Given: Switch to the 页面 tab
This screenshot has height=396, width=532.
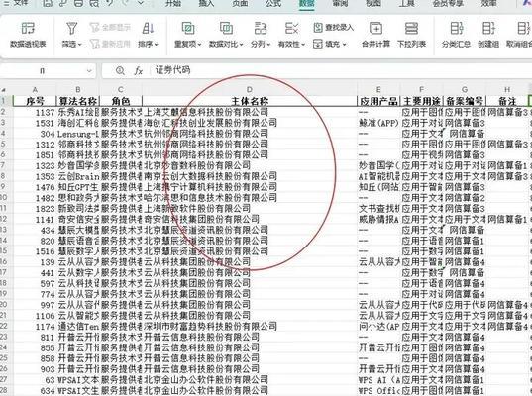Looking at the screenshot, I should pyautogui.click(x=240, y=3).
